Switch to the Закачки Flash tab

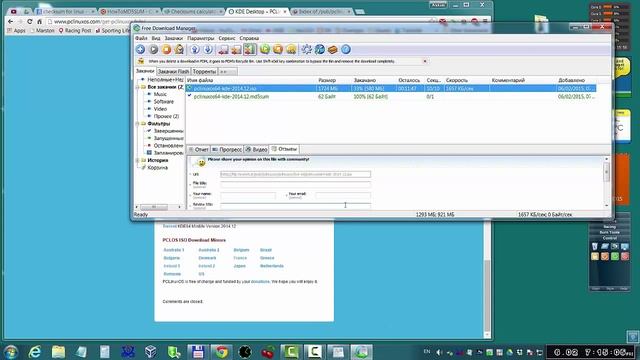tap(173, 71)
